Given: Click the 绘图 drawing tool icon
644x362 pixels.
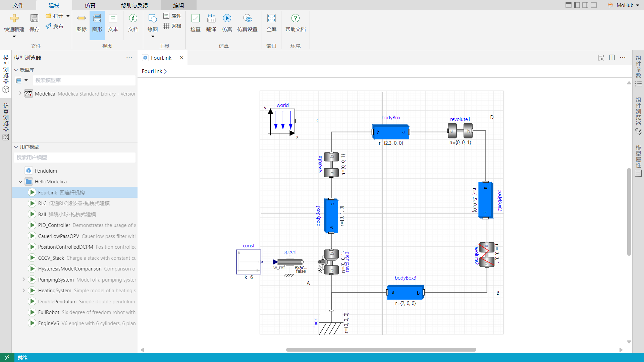Looking at the screenshot, I should (x=153, y=18).
